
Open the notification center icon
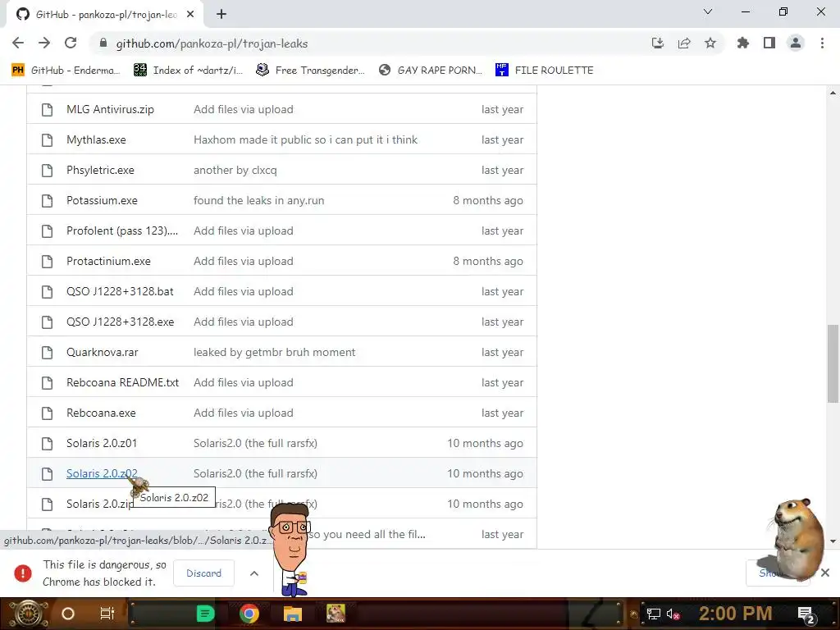[x=807, y=614]
